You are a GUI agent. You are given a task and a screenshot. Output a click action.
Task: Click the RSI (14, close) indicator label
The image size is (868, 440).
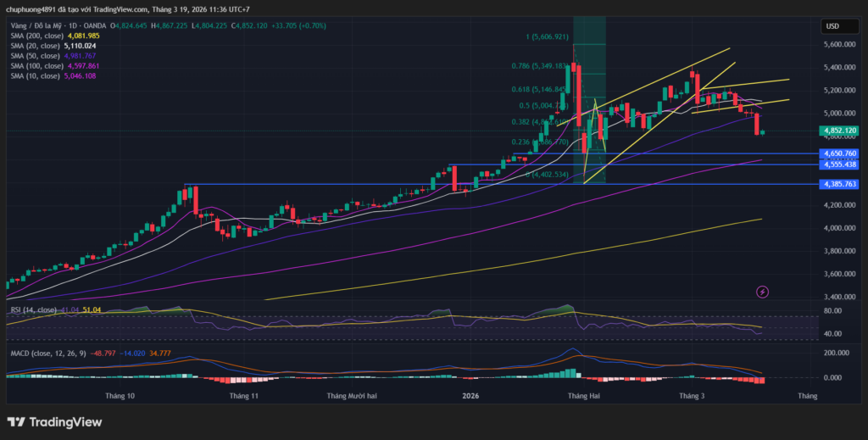pos(32,310)
